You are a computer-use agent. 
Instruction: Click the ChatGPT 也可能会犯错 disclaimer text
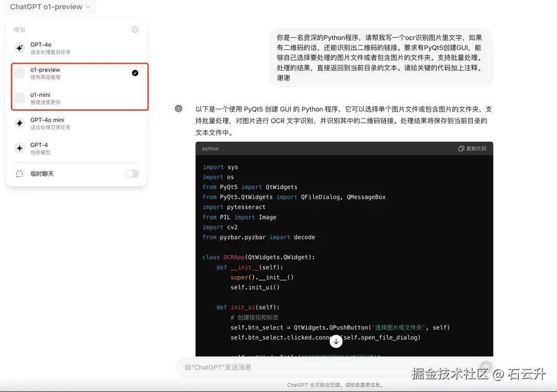point(335,385)
